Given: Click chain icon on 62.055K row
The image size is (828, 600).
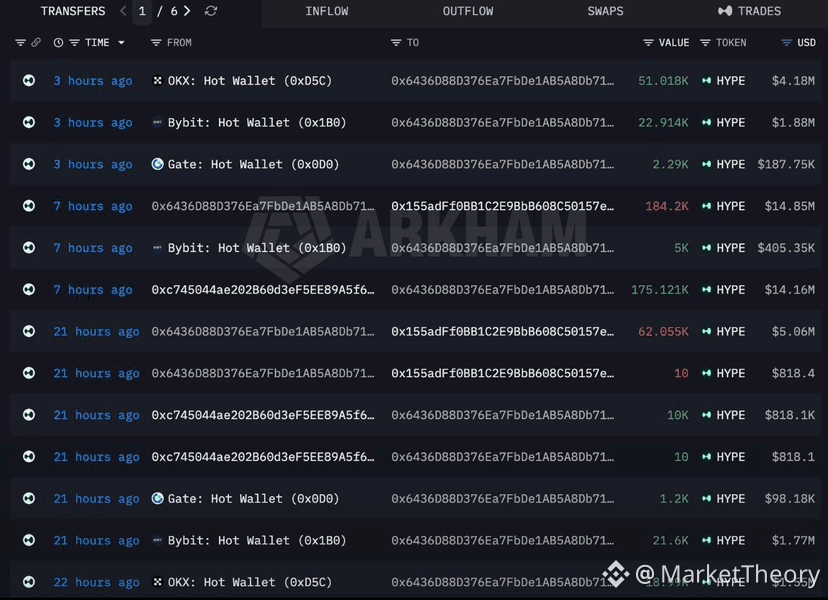Looking at the screenshot, I should click(x=29, y=331).
